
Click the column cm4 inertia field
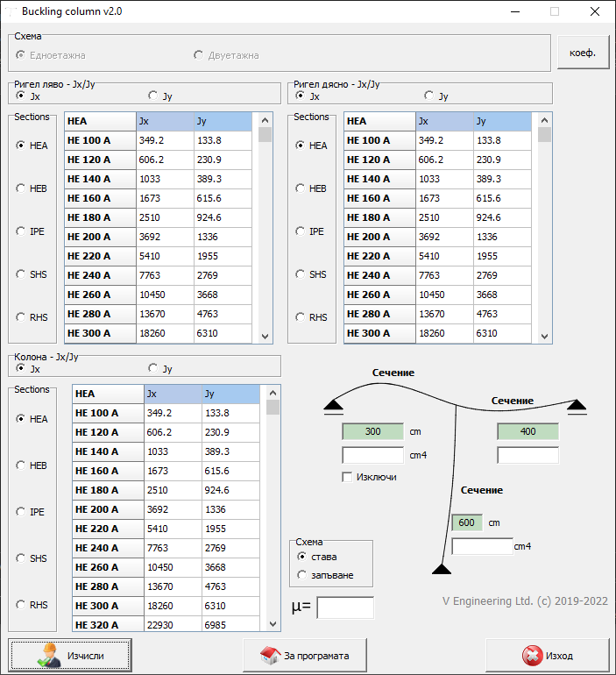481,546
